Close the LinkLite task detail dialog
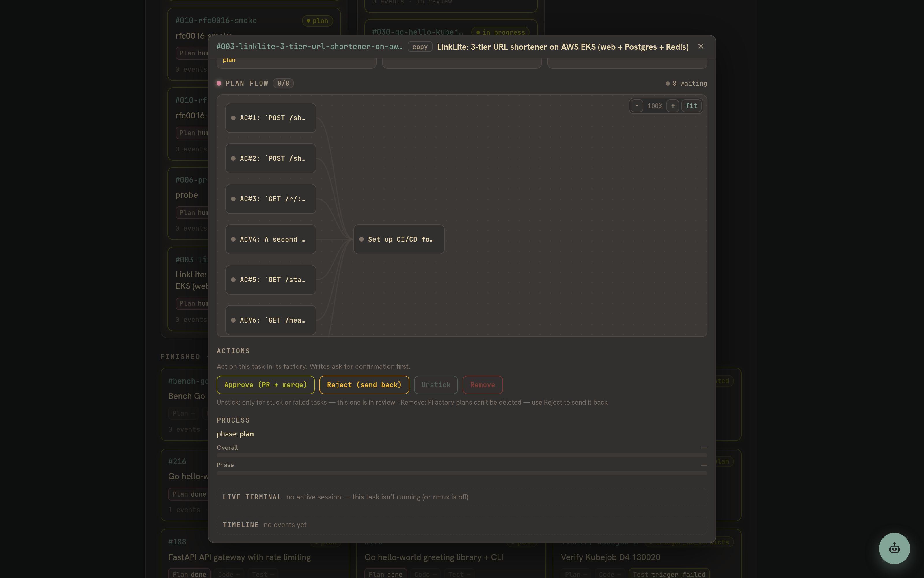Screen dimensions: 924x578 pos(701,46)
